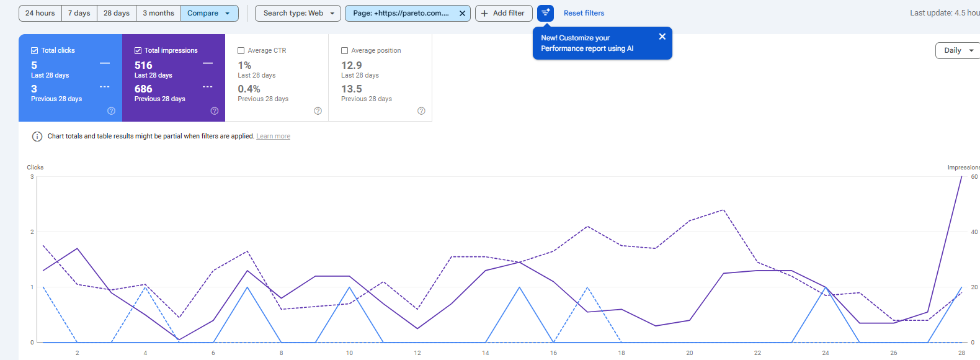Open the Learn more link
Image resolution: width=980 pixels, height=360 pixels.
coord(273,137)
